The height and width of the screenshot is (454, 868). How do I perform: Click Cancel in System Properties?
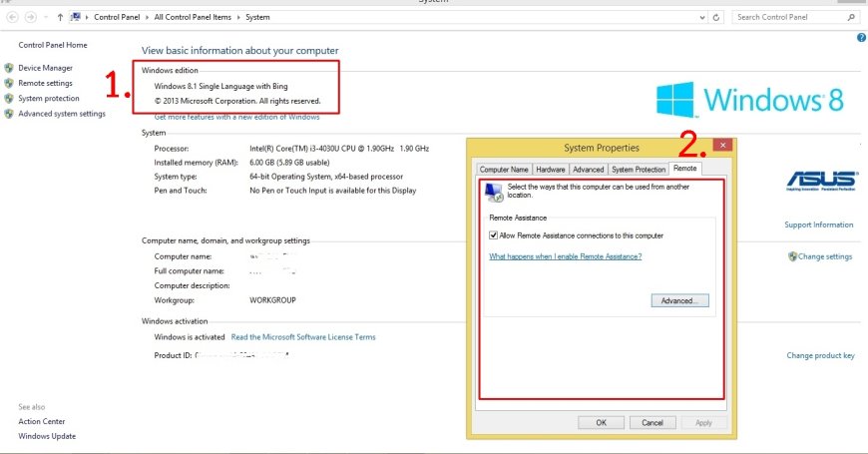coord(652,422)
